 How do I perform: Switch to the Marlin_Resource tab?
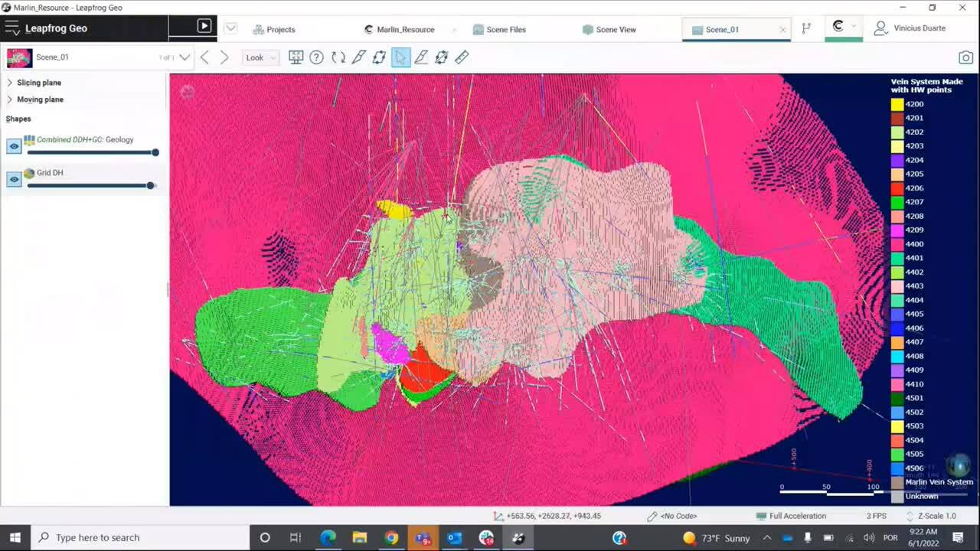tap(399, 29)
